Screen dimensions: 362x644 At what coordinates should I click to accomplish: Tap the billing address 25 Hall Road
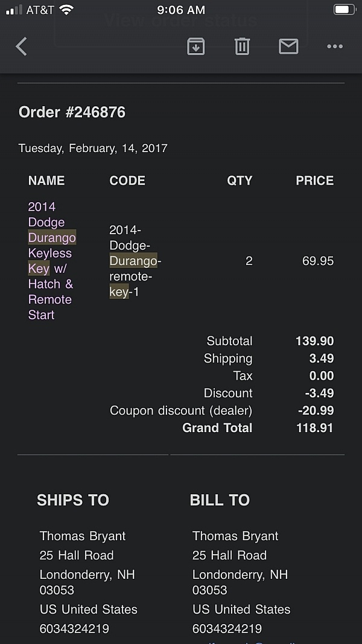click(229, 555)
